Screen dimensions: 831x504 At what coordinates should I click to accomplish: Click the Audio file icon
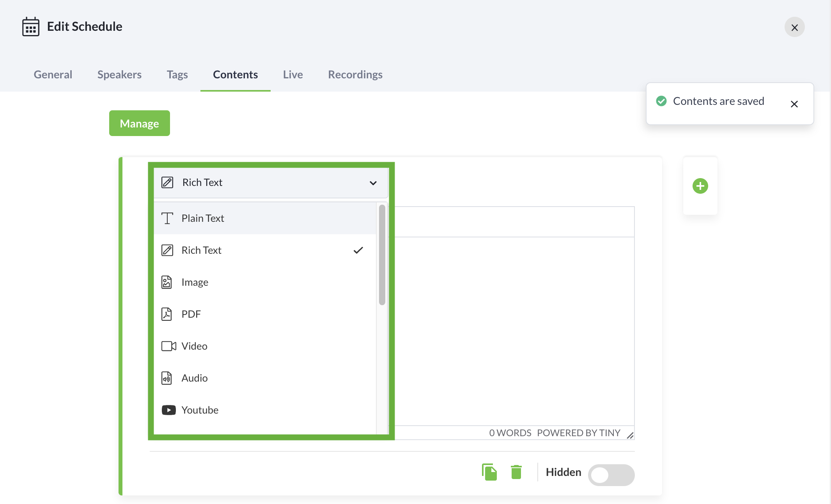(x=167, y=378)
